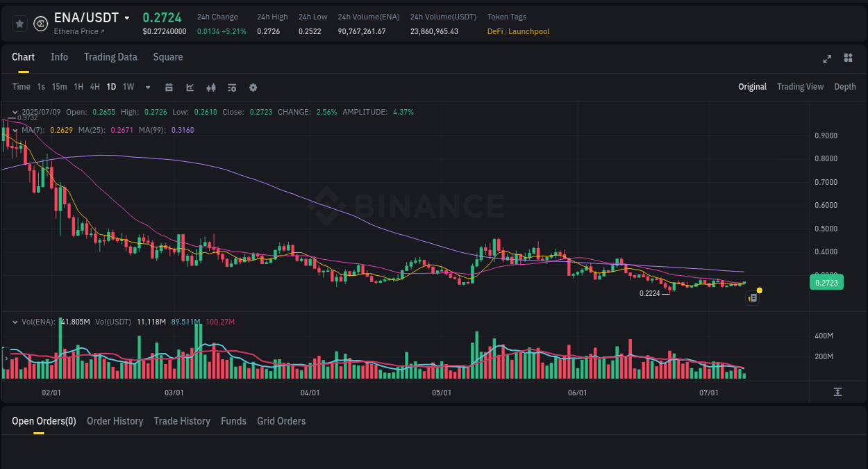The height and width of the screenshot is (469, 868).
Task: Enter fullscreen chart mode
Action: pyautogui.click(x=827, y=59)
